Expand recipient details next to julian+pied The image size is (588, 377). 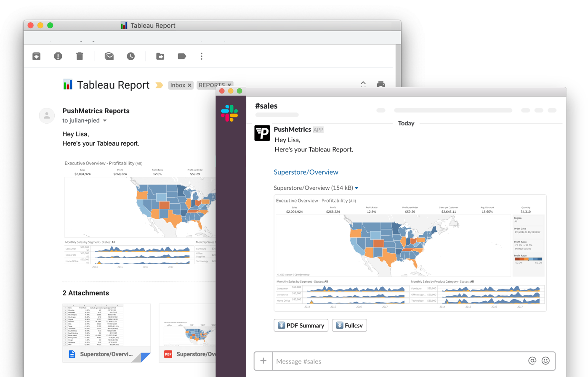105,121
